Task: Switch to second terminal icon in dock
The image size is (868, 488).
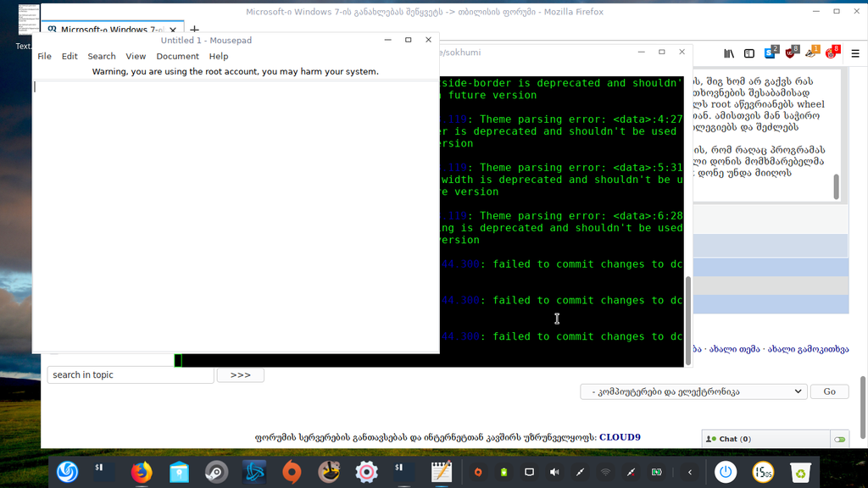Action: [404, 472]
